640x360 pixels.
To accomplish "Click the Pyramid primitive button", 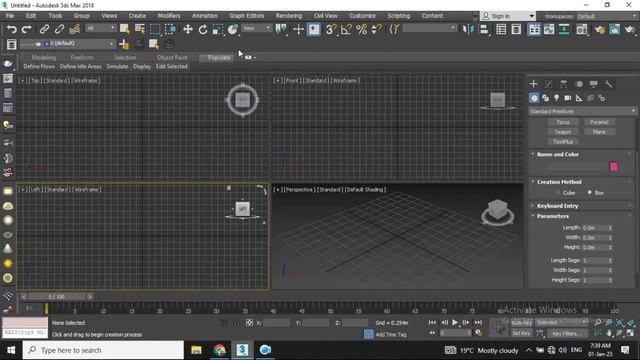I will point(599,122).
